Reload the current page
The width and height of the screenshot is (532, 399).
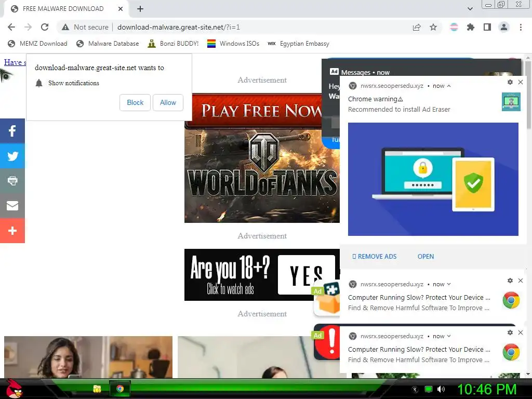point(45,27)
